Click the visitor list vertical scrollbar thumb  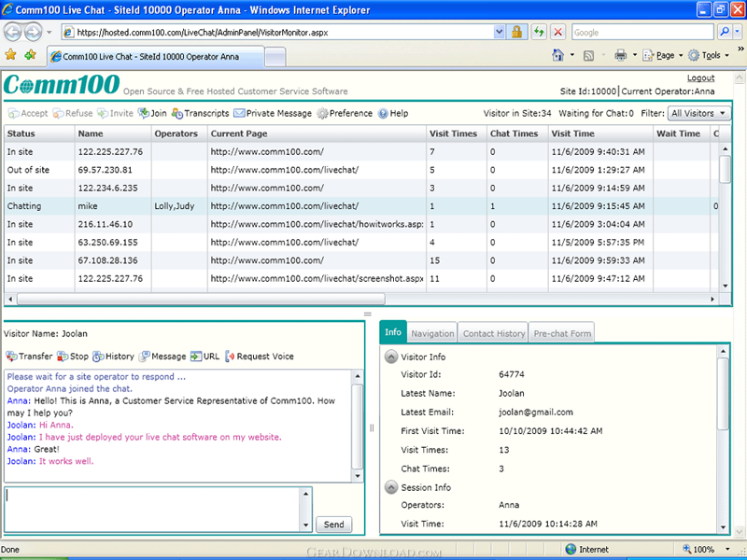coord(726,169)
